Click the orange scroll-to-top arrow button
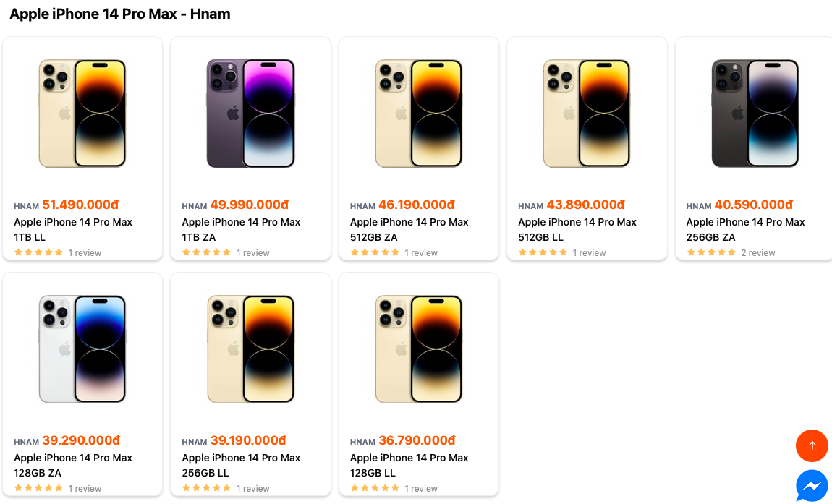This screenshot has width=832, height=504. (x=812, y=445)
